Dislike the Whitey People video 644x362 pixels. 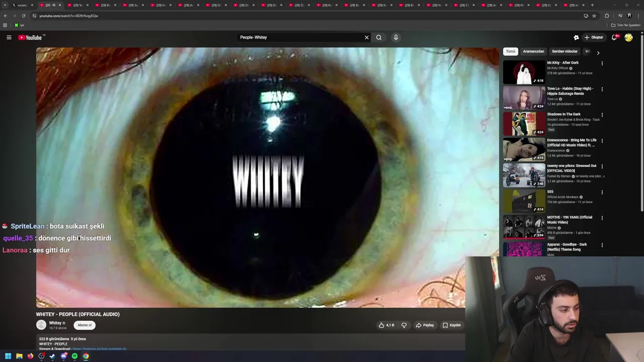[x=404, y=325]
